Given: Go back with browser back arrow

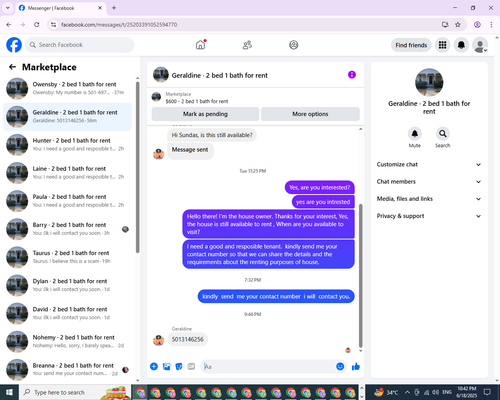Looking at the screenshot, I should tap(9, 25).
